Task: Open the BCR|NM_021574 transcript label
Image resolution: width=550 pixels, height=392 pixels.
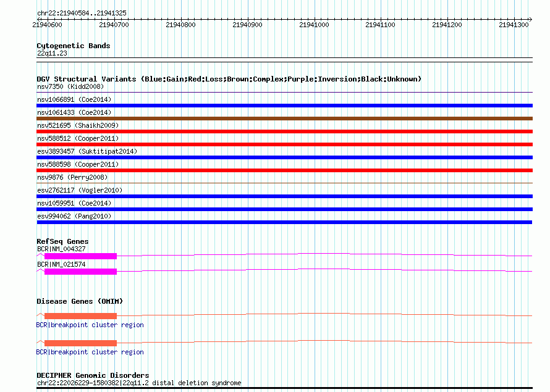Action: click(61, 264)
